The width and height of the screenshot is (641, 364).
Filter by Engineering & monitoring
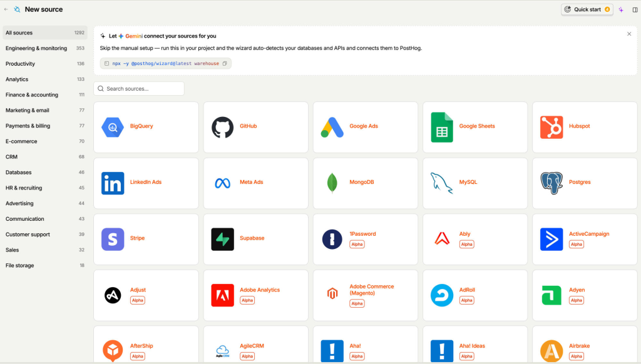[x=45, y=48]
